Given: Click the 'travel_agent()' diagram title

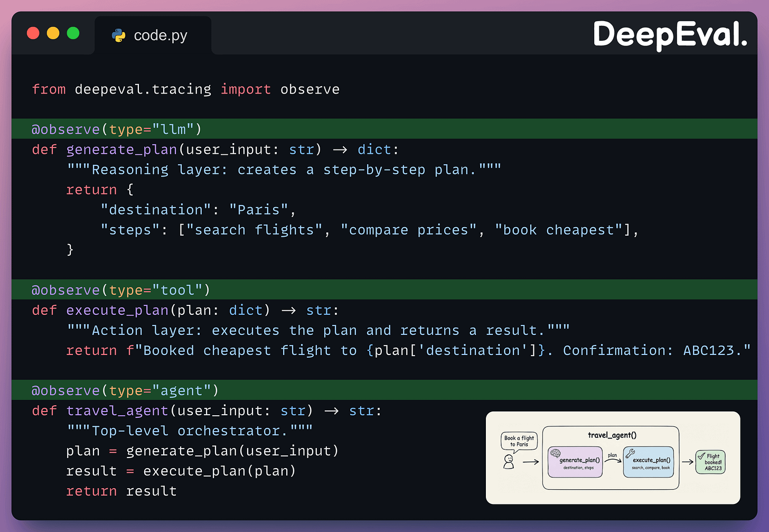Looking at the screenshot, I should 612,435.
